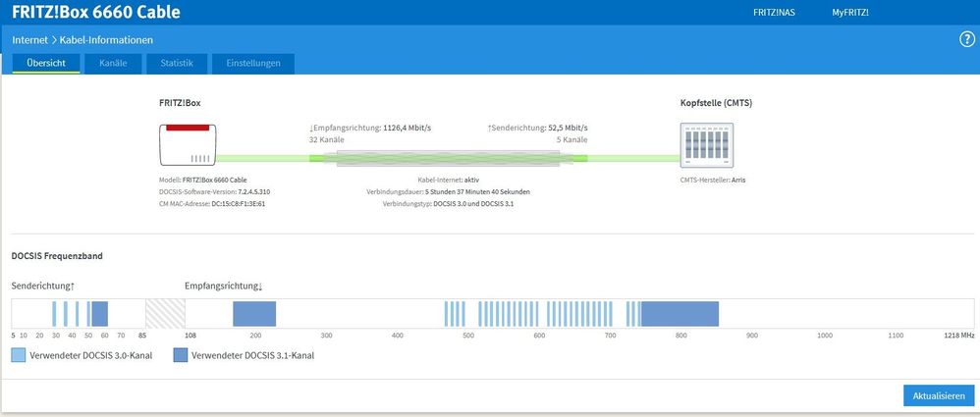980x417 pixels.
Task: Click the 'Kabel-Internet: aktiv' status
Action: pos(448,180)
